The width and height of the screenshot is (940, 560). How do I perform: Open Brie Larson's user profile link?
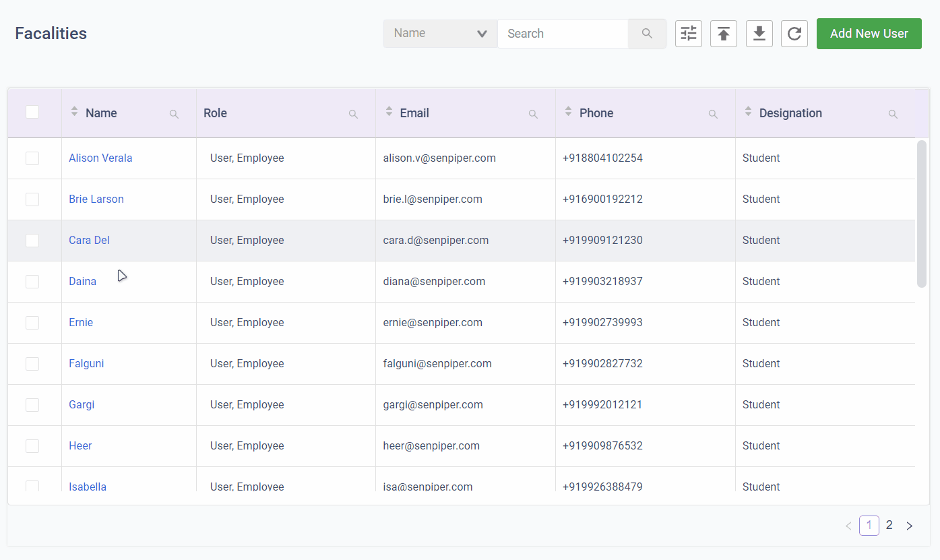96,199
